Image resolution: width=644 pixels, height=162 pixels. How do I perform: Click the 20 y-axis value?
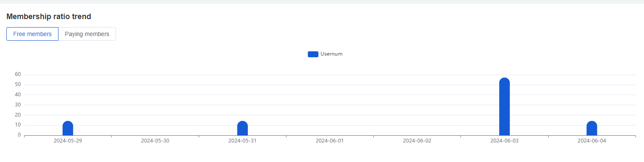18,115
